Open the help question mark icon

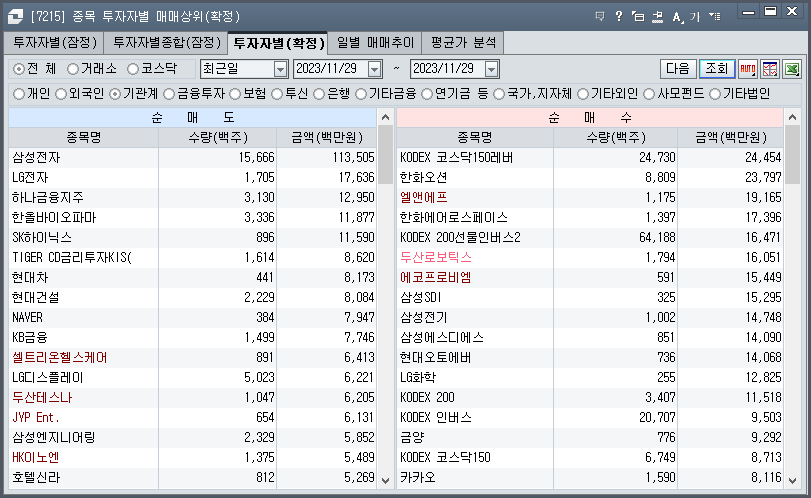click(x=619, y=17)
